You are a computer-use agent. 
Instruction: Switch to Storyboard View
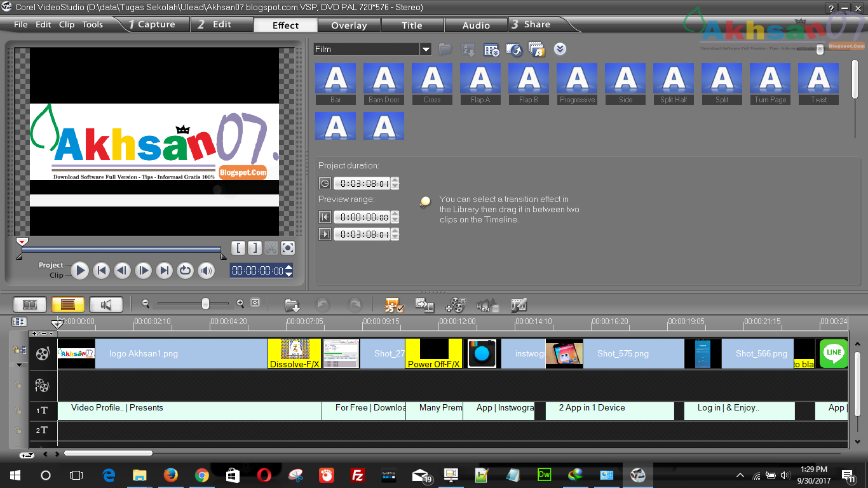(x=29, y=304)
